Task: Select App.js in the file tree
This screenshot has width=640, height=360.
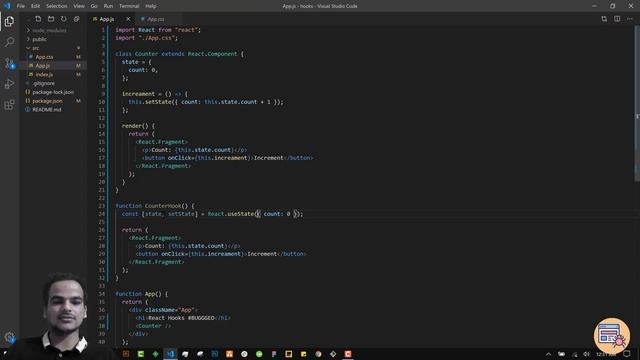Action: 43,66
